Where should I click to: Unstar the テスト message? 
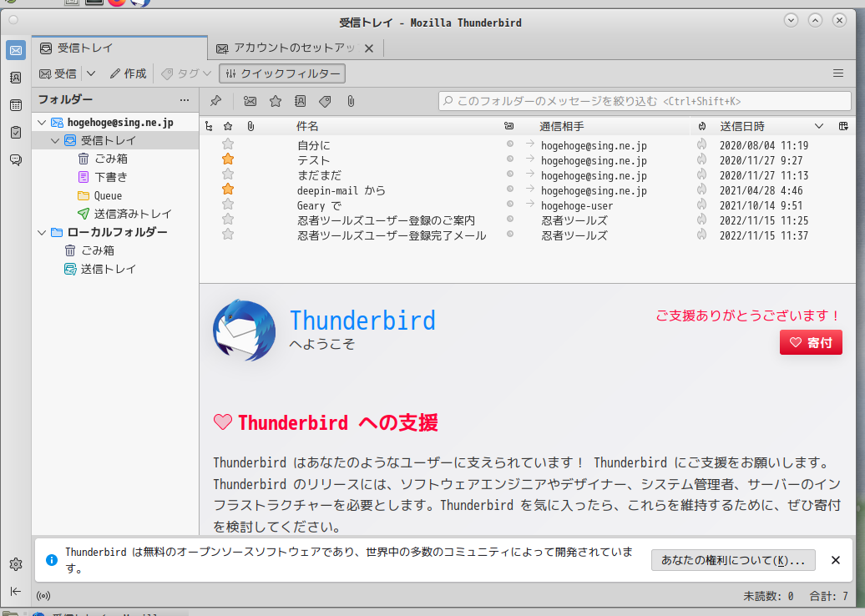pyautogui.click(x=228, y=159)
